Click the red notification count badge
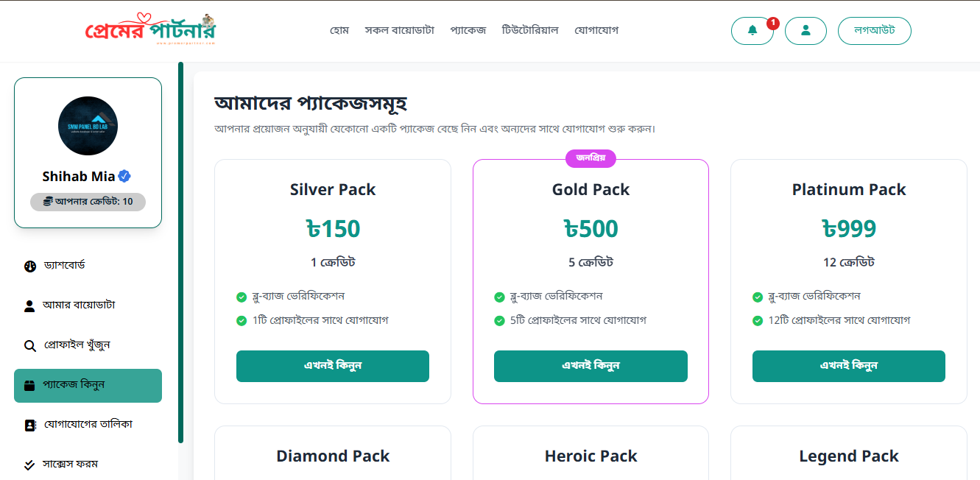 [773, 23]
